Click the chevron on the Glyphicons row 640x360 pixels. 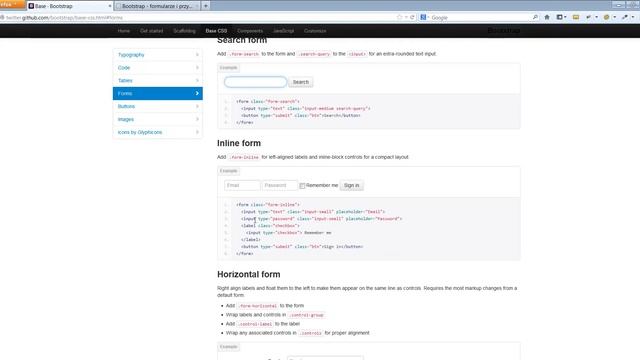click(x=197, y=132)
